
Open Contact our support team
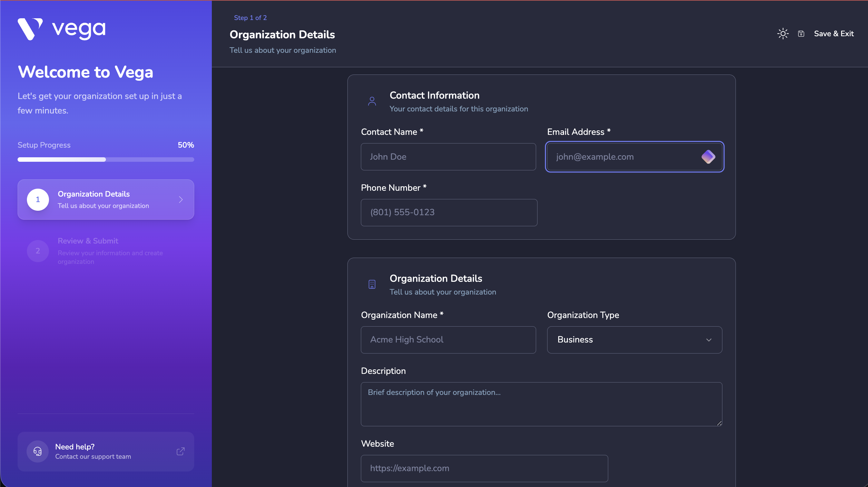coord(93,456)
